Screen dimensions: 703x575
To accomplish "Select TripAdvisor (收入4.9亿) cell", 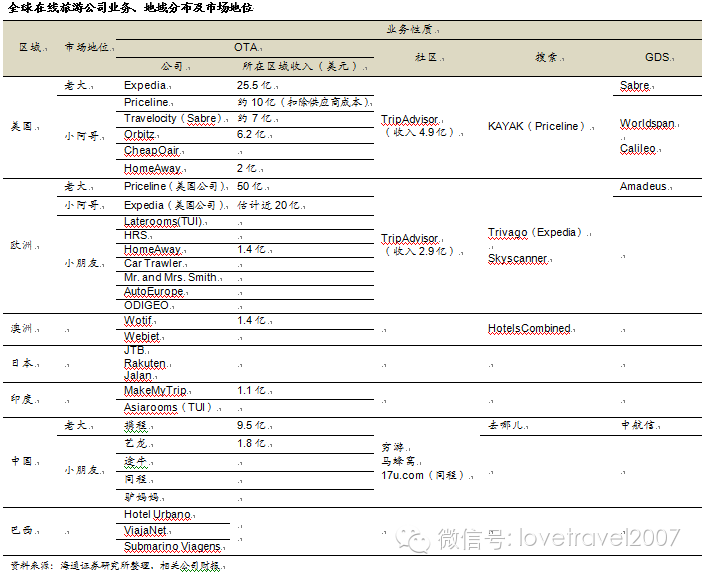I will tap(418, 125).
